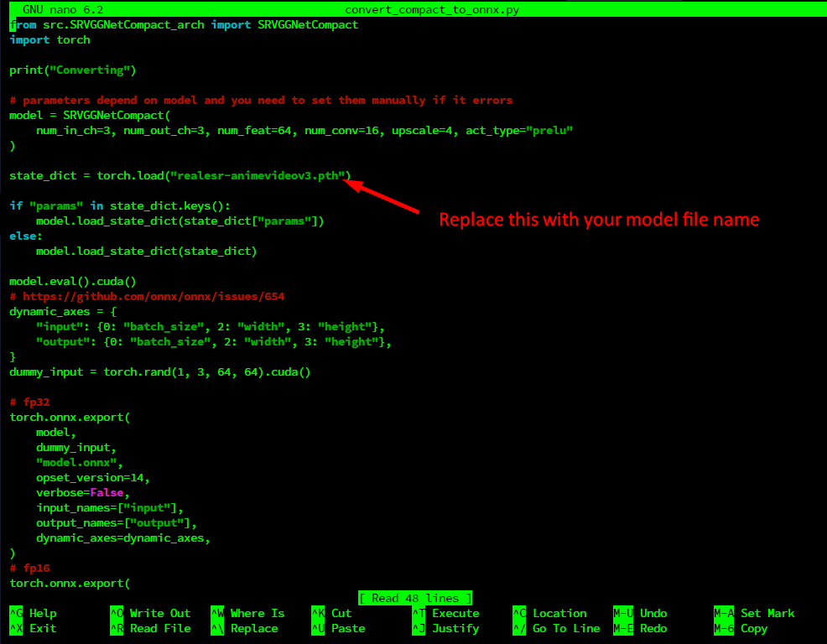Image resolution: width=827 pixels, height=644 pixels.
Task: Click the ^K Cut shortcut
Action: pyautogui.click(x=331, y=613)
